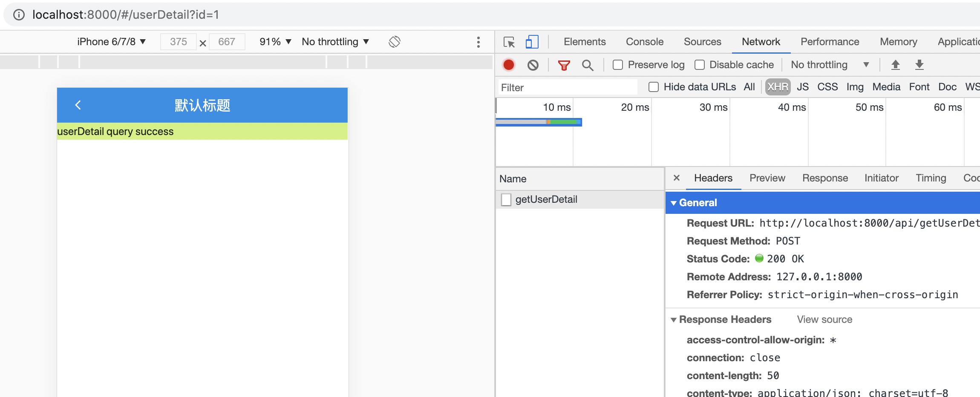Select the All filter type
980x397 pixels.
(x=749, y=87)
